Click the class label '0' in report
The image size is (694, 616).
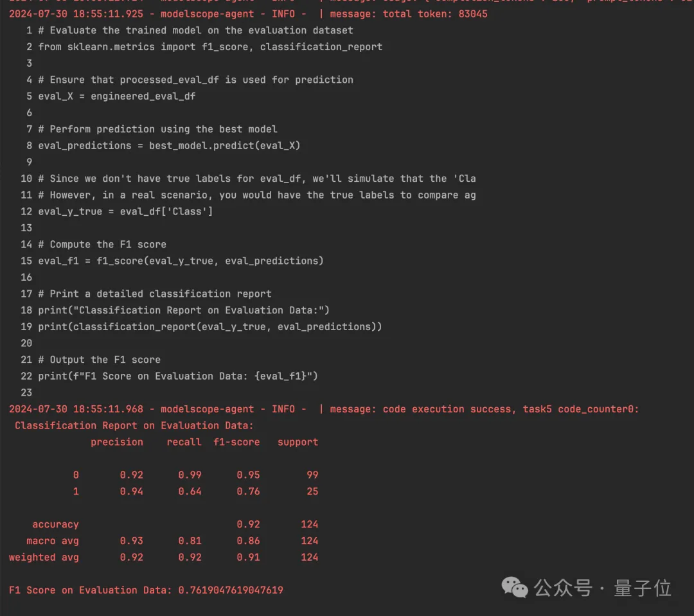[x=76, y=475]
